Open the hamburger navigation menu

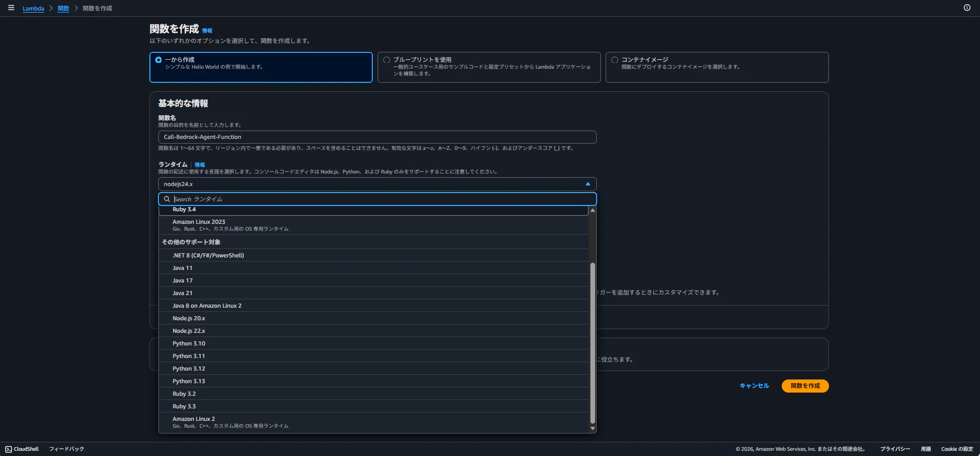pos(11,8)
